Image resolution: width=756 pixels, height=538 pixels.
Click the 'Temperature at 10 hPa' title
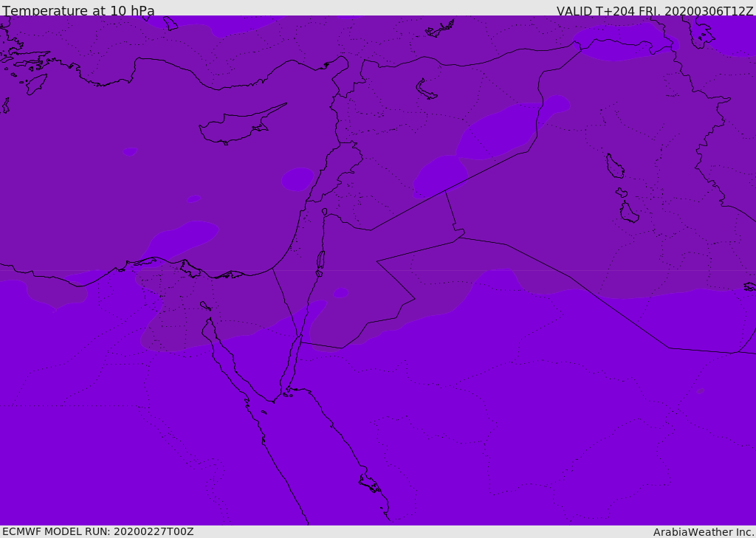78,11
